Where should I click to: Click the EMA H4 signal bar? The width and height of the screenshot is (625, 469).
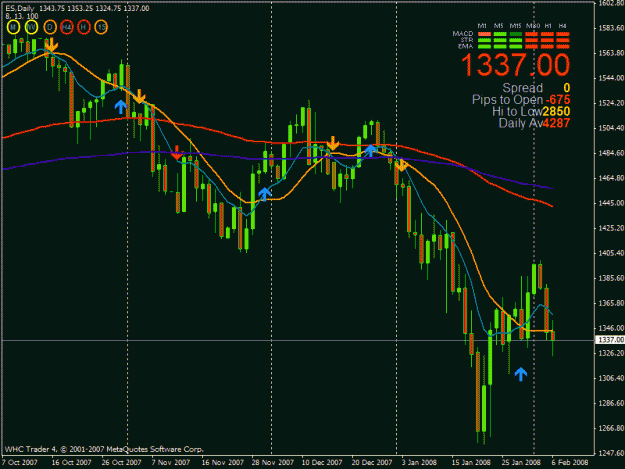click(562, 47)
